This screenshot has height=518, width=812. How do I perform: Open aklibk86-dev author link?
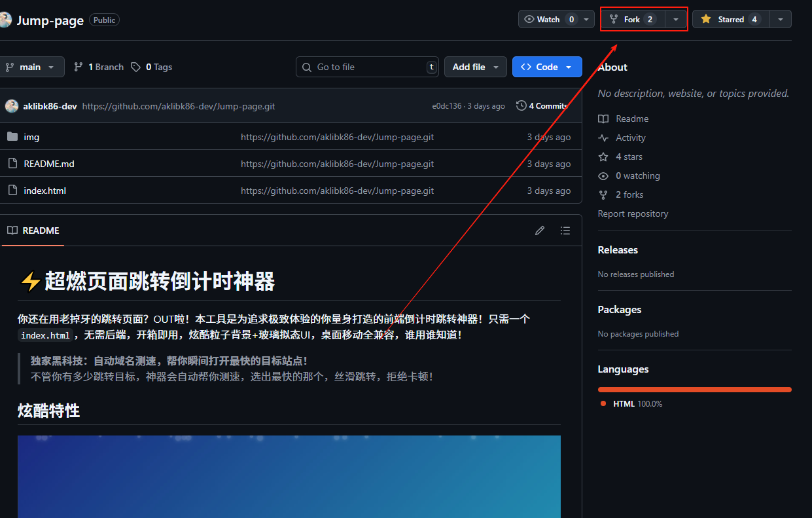pos(50,105)
